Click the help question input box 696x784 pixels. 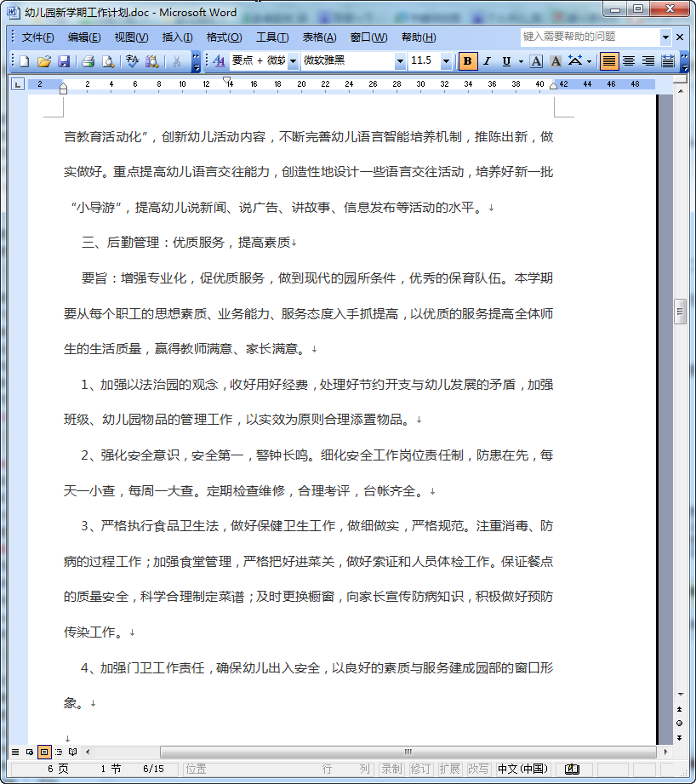coord(590,37)
